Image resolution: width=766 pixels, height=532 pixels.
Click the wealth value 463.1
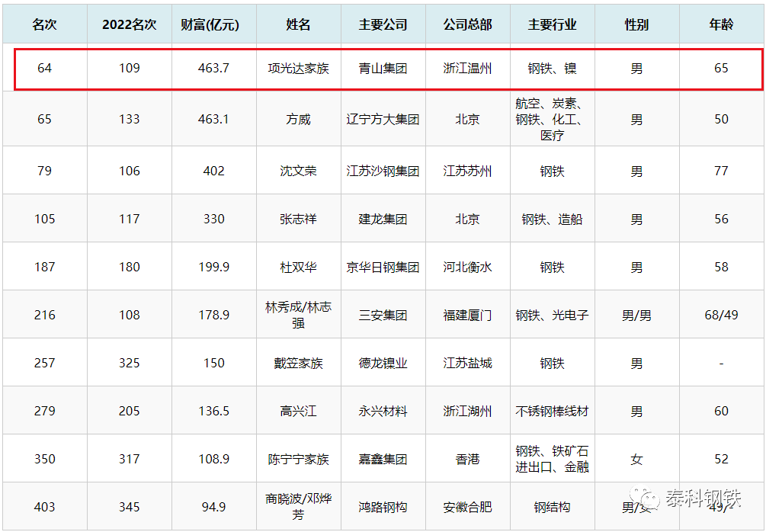(213, 119)
